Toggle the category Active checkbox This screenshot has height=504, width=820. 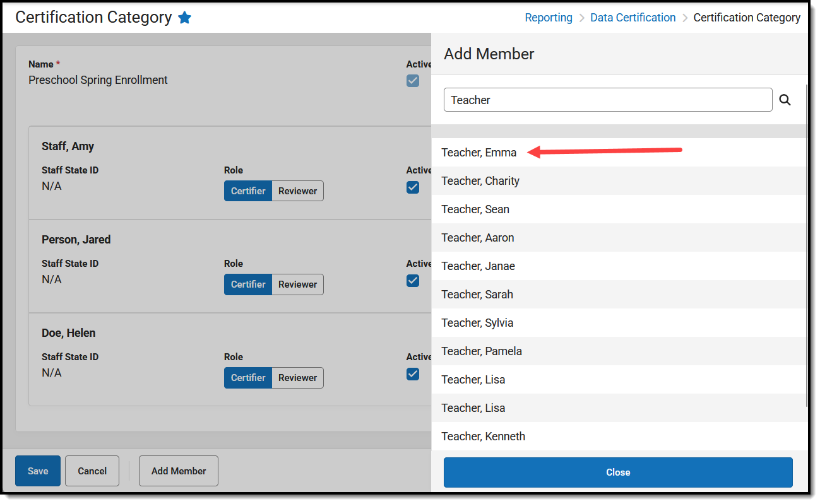(413, 81)
